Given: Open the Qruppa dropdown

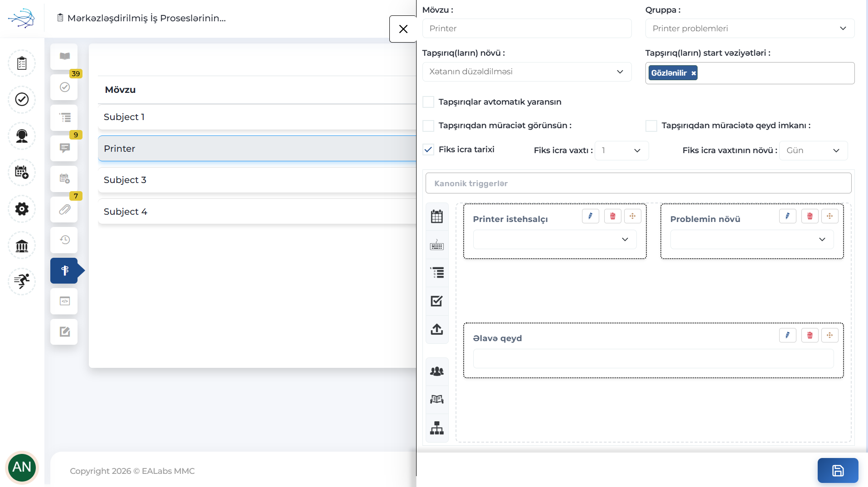Looking at the screenshot, I should pyautogui.click(x=750, y=29).
